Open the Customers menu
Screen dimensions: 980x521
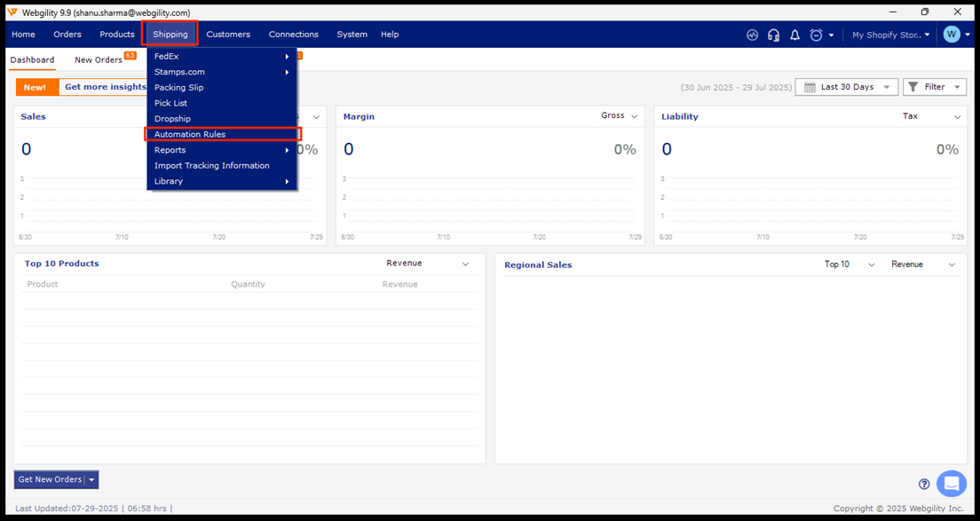click(x=228, y=35)
